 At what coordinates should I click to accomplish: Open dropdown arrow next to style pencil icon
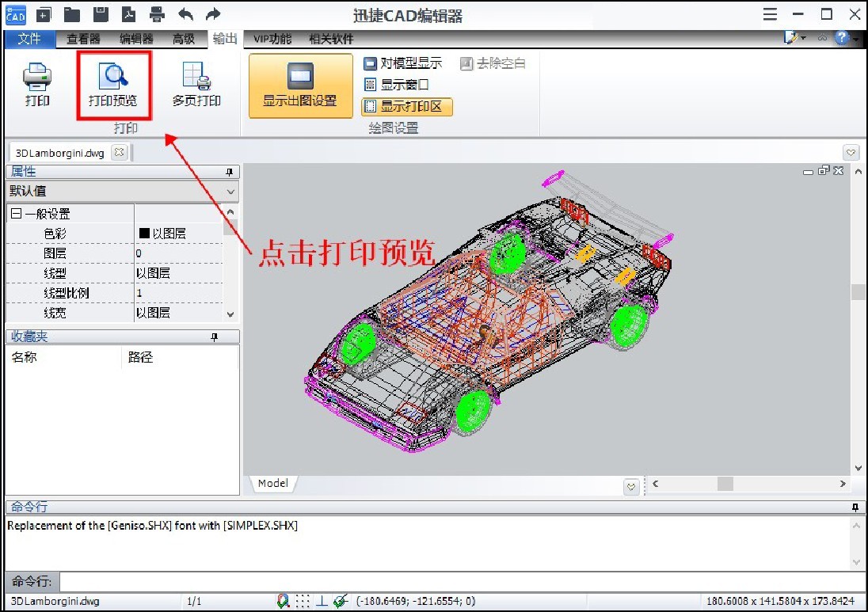click(x=803, y=38)
